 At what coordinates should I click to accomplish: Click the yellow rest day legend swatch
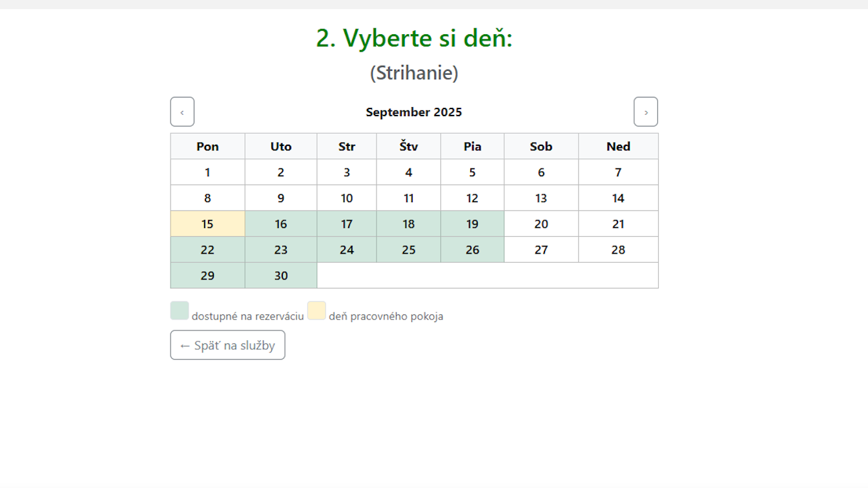(x=316, y=310)
